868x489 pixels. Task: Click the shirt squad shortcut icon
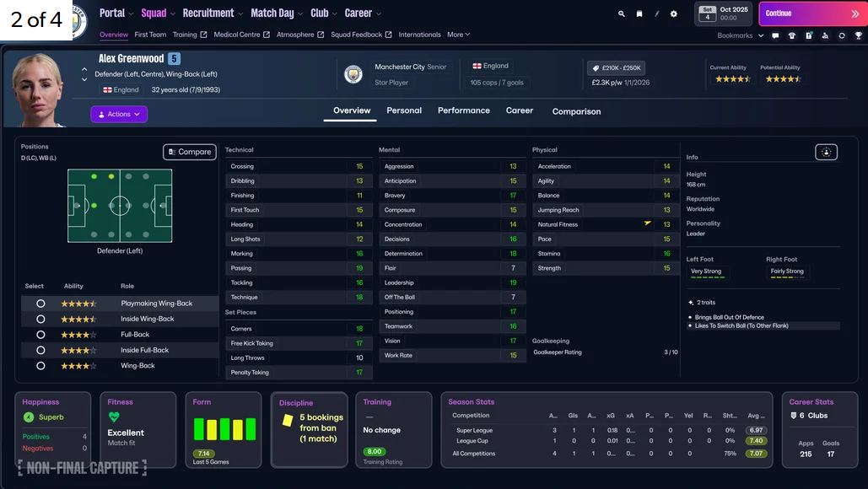[791, 35]
